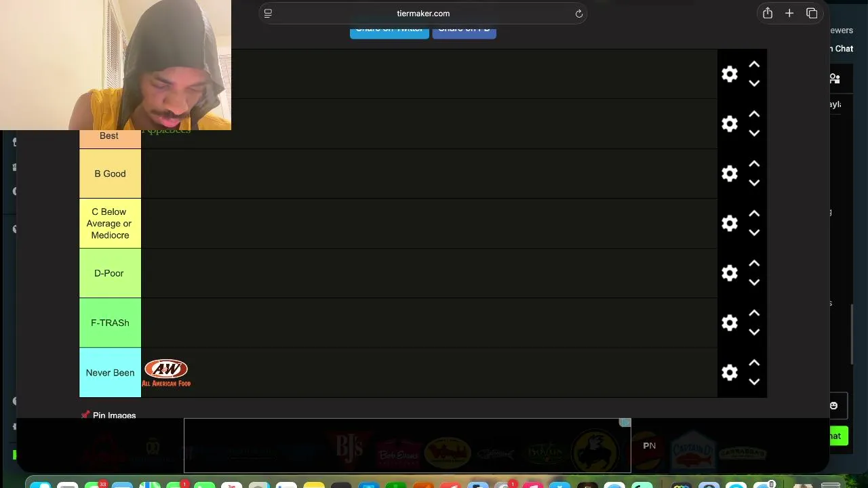Move the Best tier up
868x488 pixels.
click(754, 114)
